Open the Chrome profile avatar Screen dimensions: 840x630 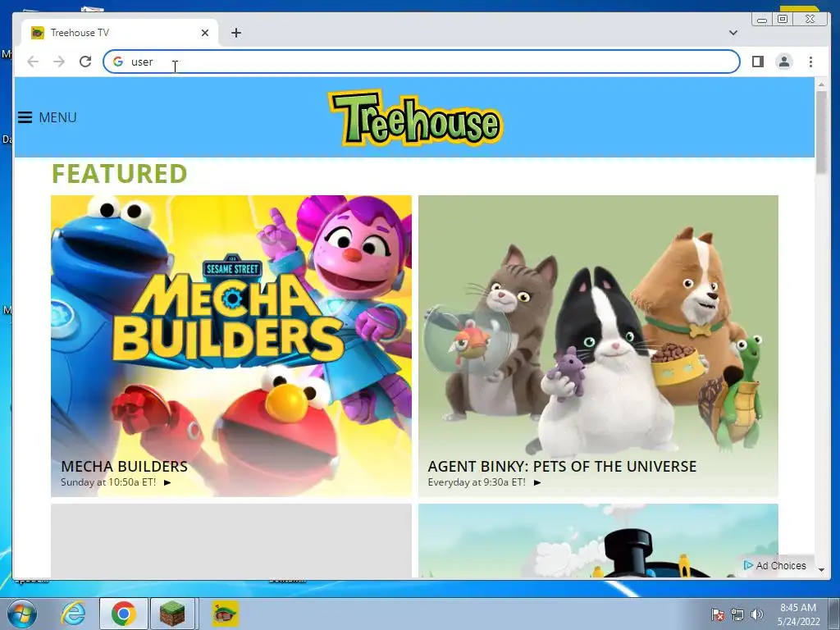pyautogui.click(x=784, y=62)
